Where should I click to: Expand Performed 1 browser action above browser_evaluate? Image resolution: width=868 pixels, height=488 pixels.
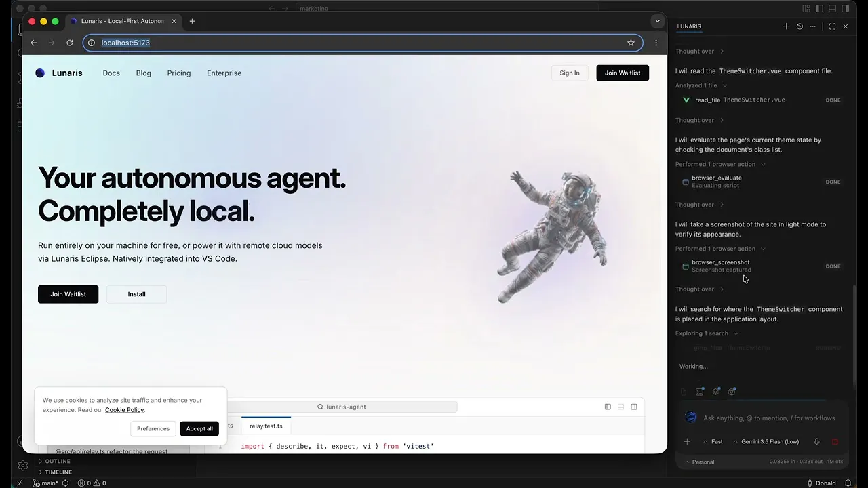tap(720, 164)
